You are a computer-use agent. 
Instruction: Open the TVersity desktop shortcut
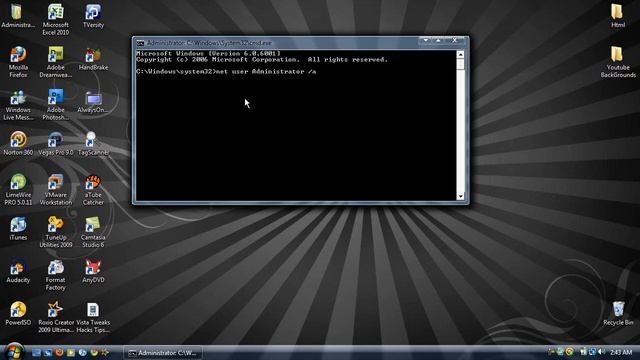click(93, 16)
